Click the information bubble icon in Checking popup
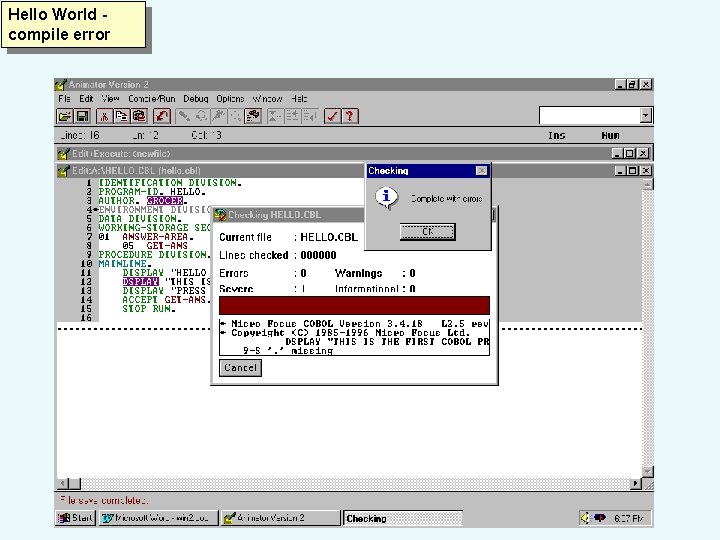This screenshot has height=540, width=720. (x=386, y=198)
